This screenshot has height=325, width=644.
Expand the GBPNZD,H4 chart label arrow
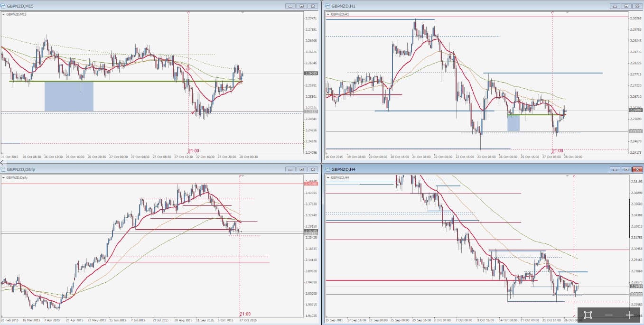point(328,177)
